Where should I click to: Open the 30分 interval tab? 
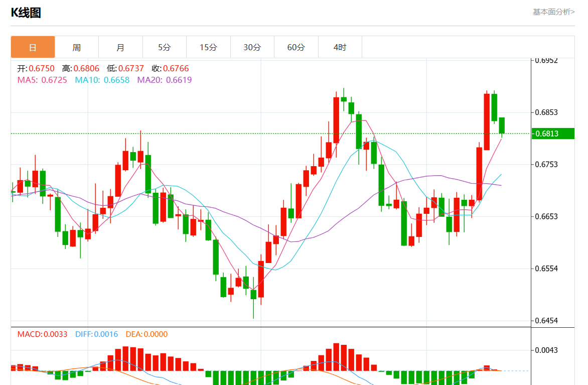[252, 47]
